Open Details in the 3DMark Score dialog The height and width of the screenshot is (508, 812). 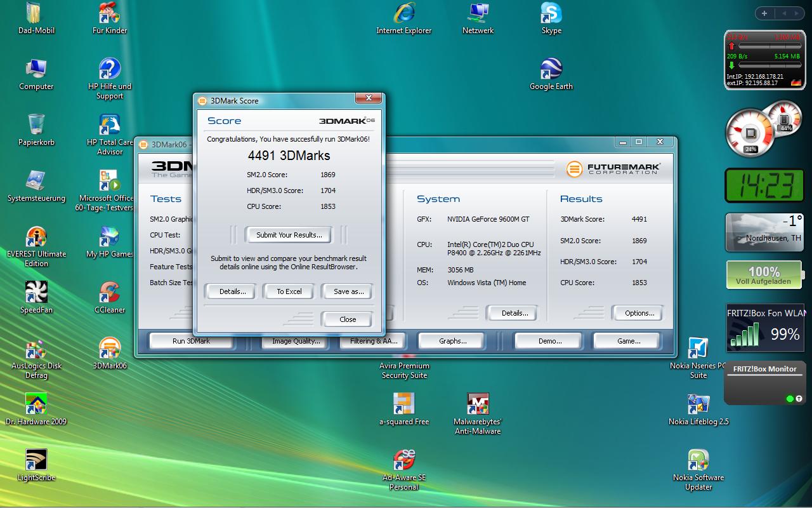[x=232, y=291]
